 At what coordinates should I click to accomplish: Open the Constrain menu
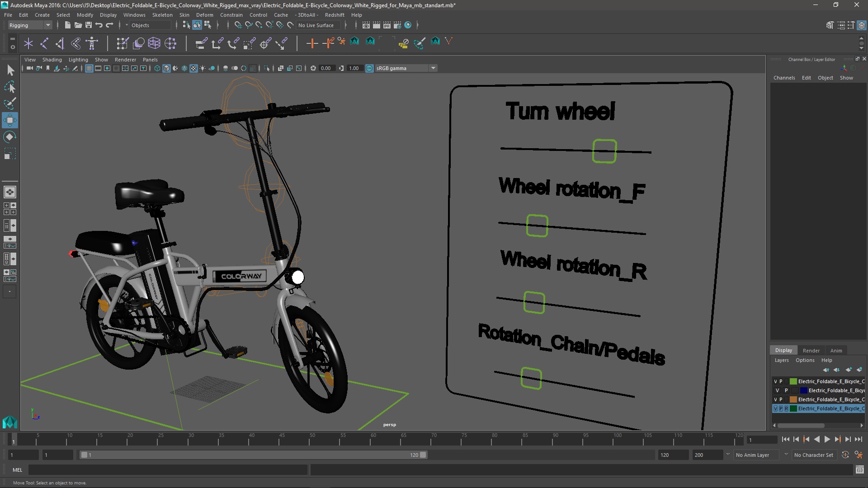pos(231,15)
